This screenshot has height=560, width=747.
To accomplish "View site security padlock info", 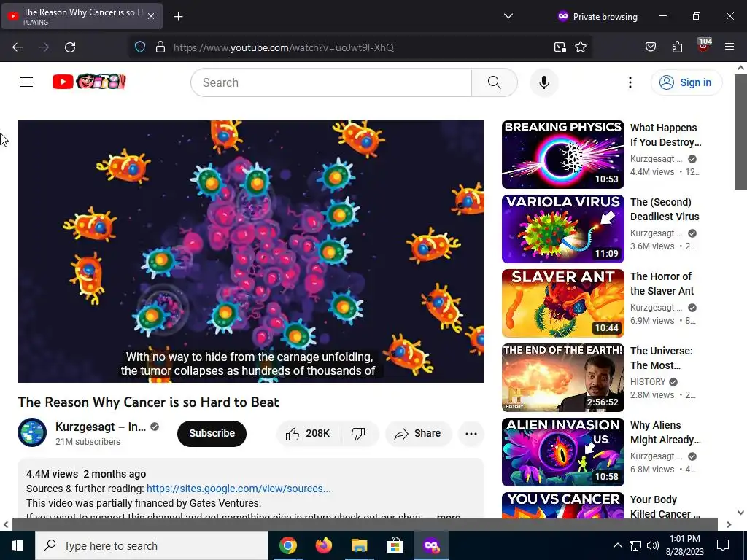I will pyautogui.click(x=160, y=47).
